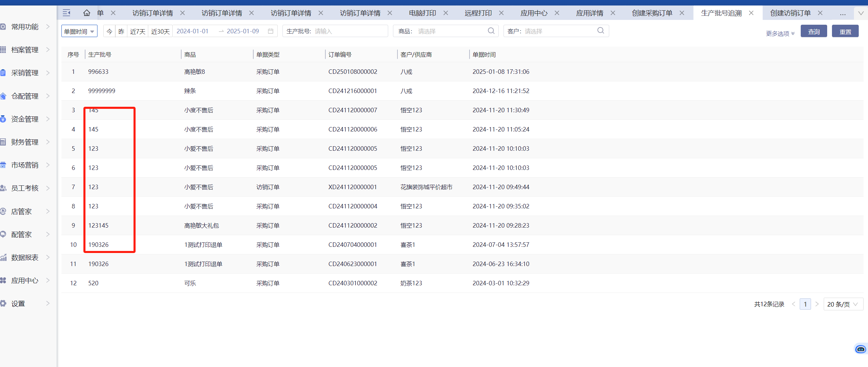
Task: Select the 今 date shortcut
Action: point(109,31)
